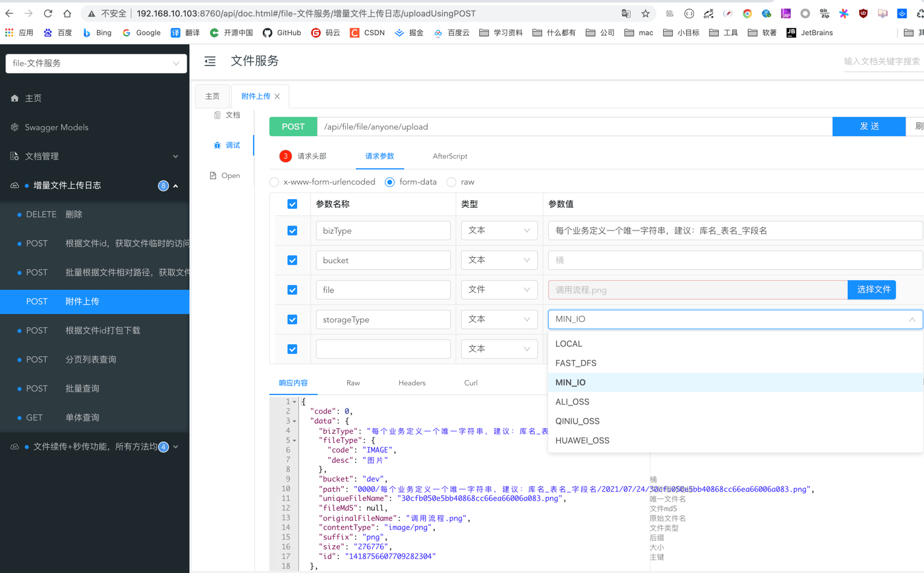Click the 选择文件 choose file button
The height and width of the screenshot is (573, 924).
click(872, 290)
